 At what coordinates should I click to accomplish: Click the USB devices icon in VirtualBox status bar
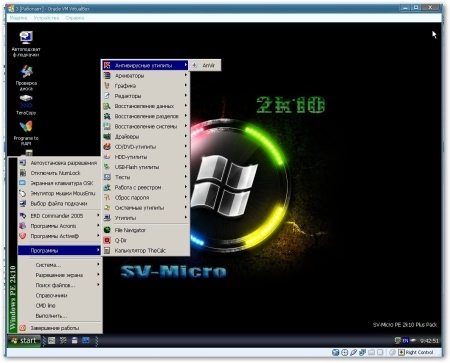point(354,352)
